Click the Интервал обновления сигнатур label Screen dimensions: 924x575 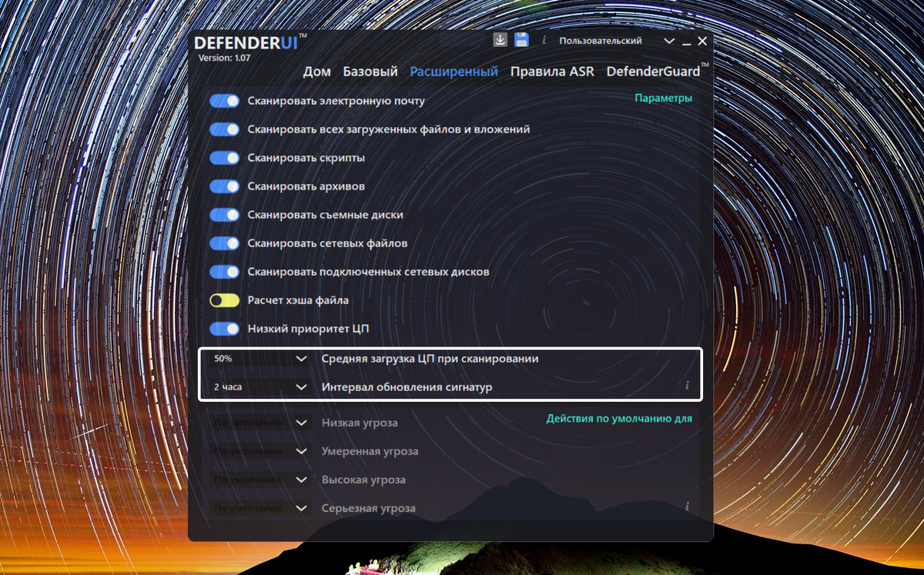[407, 387]
